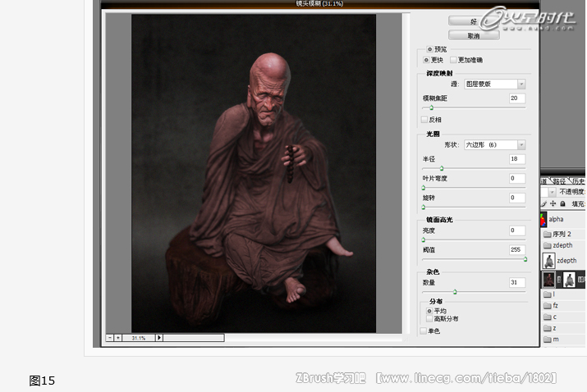Click the layer mask link icon
The image size is (587, 392).
click(x=559, y=280)
